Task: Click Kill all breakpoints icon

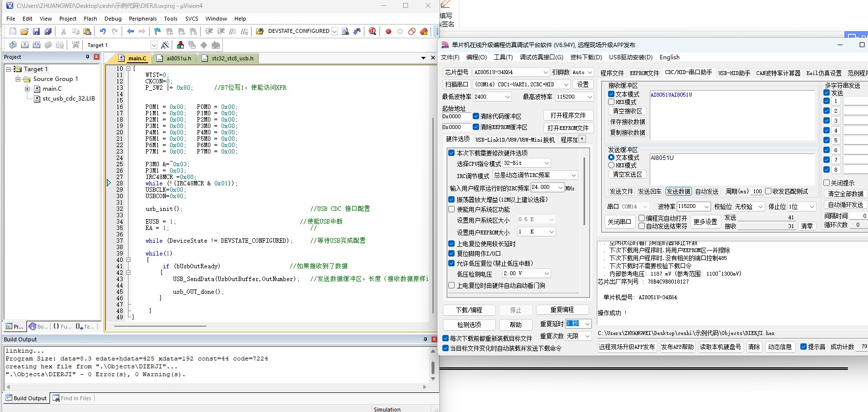Action: click(424, 31)
